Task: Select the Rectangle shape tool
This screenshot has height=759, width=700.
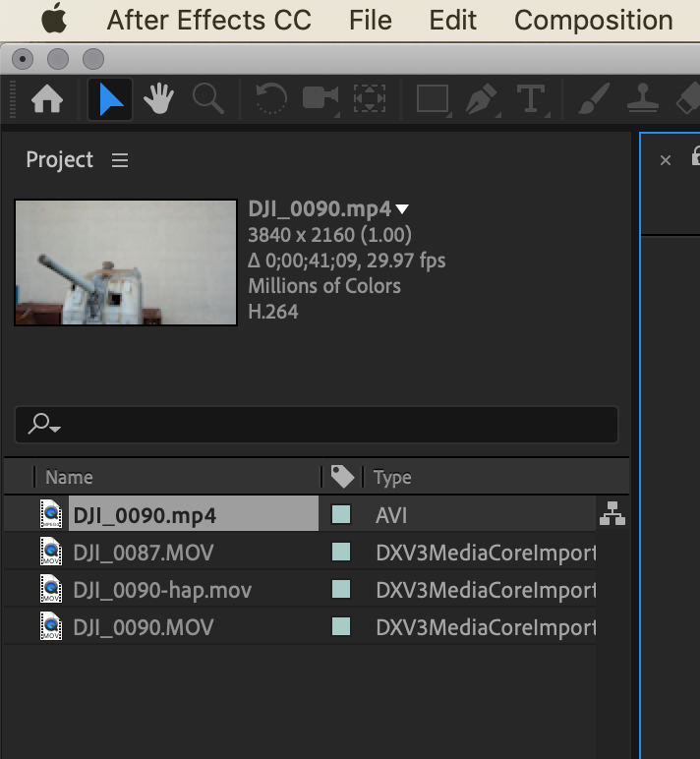Action: point(432,99)
